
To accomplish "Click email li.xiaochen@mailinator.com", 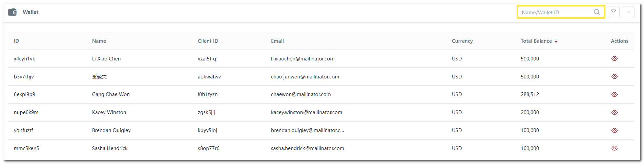I will (x=303, y=59).
